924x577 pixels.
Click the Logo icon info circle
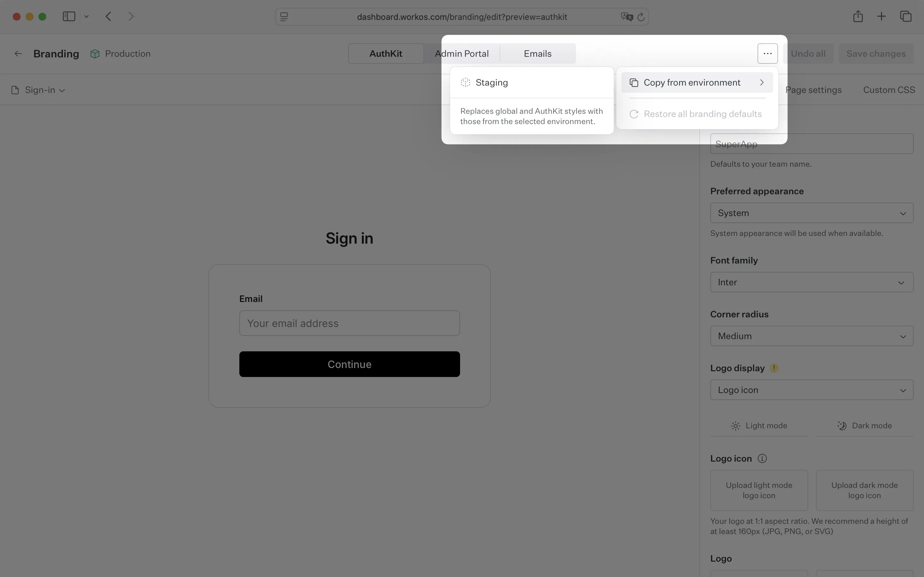[762, 458]
